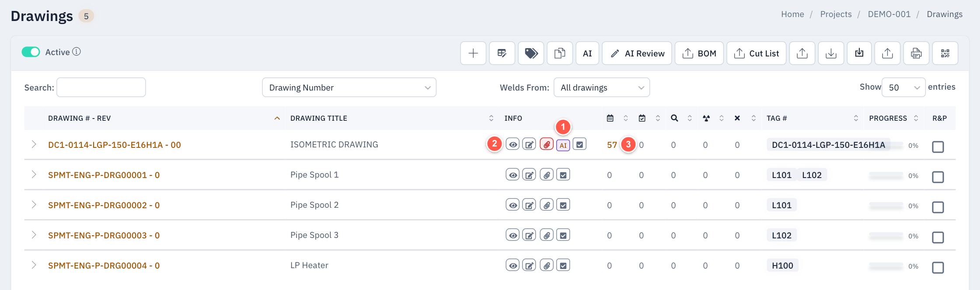Tick R&P checkbox for DC1-0114-LGP-150-E16H1A row
This screenshot has height=290, width=980.
point(938,147)
